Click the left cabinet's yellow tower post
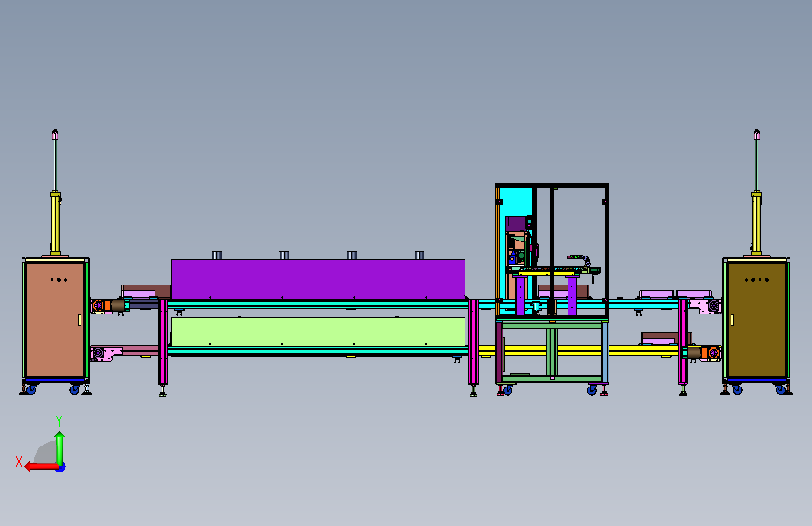The width and height of the screenshot is (812, 526). point(55,223)
